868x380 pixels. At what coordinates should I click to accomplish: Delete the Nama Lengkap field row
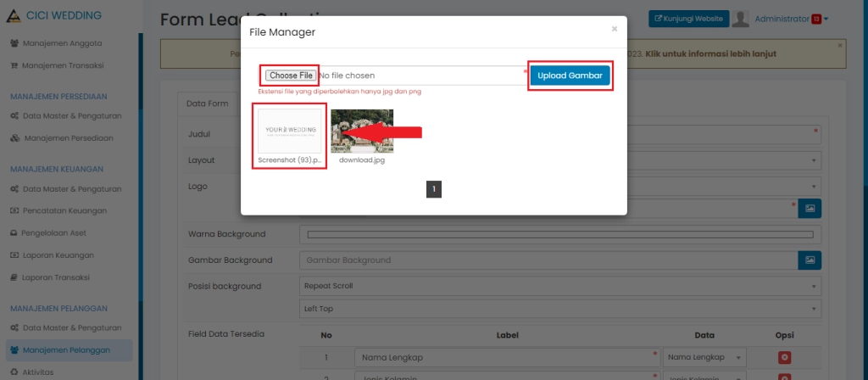point(784,358)
